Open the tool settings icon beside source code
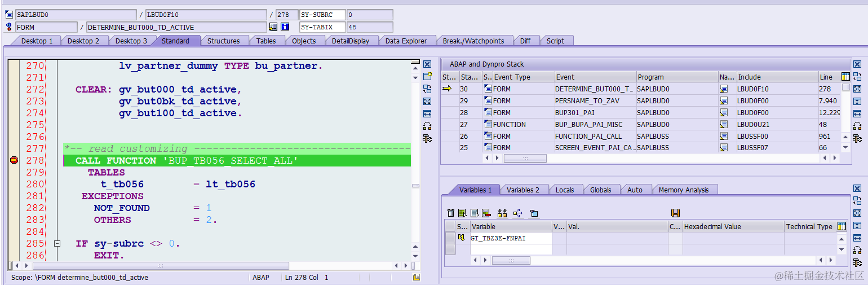 (427, 138)
